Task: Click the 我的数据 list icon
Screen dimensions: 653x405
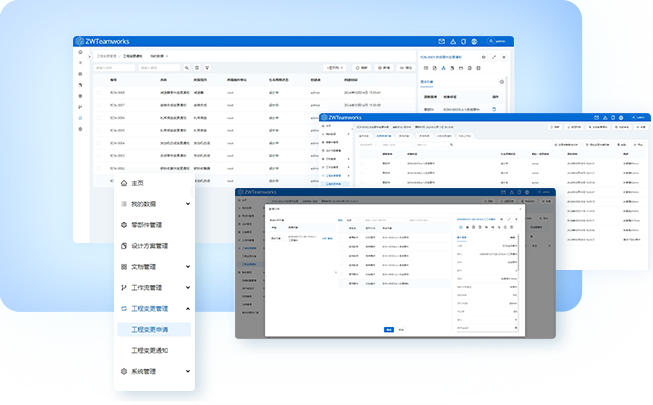Action: pos(122,203)
